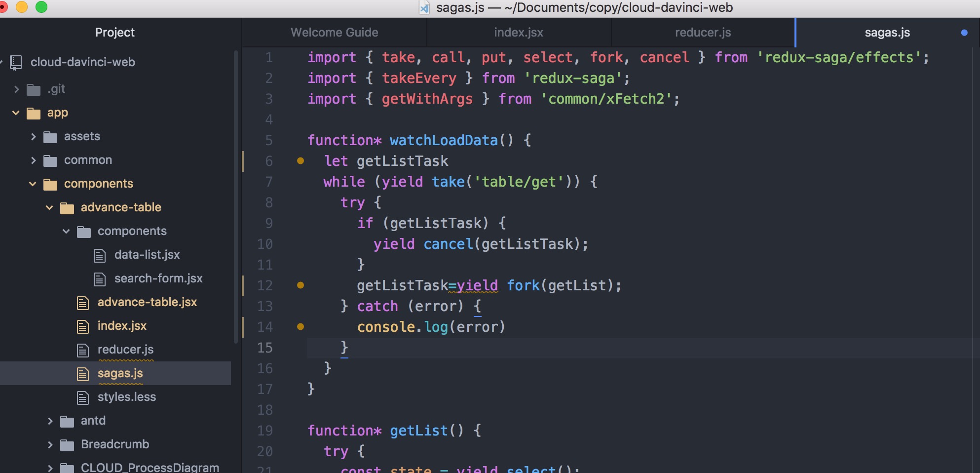Expand the CLOUD_ProcessDiagram folder chevron
The height and width of the screenshot is (473, 980).
[50, 468]
